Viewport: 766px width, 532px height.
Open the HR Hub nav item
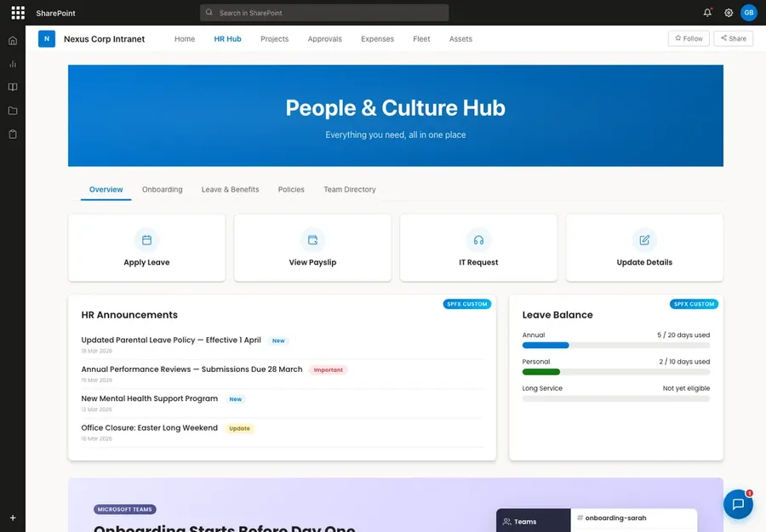(227, 38)
